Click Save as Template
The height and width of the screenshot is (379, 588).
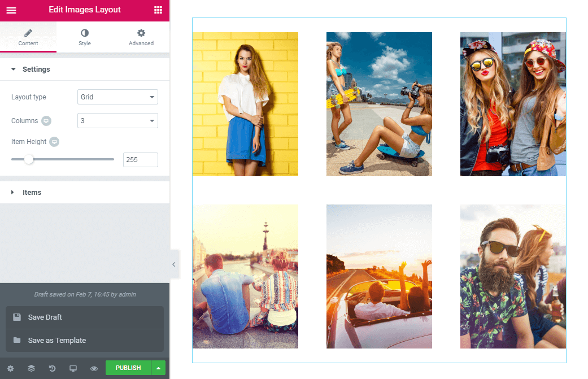[85, 341]
